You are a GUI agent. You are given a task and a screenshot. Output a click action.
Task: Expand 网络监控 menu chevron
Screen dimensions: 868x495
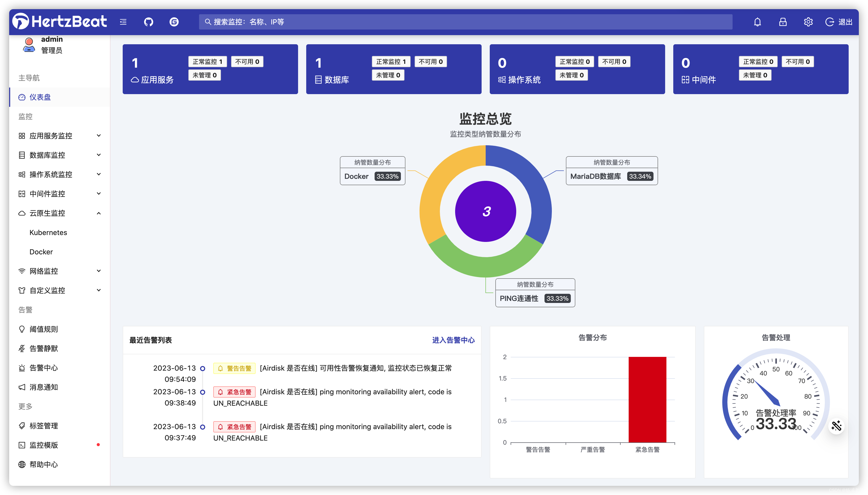[x=99, y=271]
